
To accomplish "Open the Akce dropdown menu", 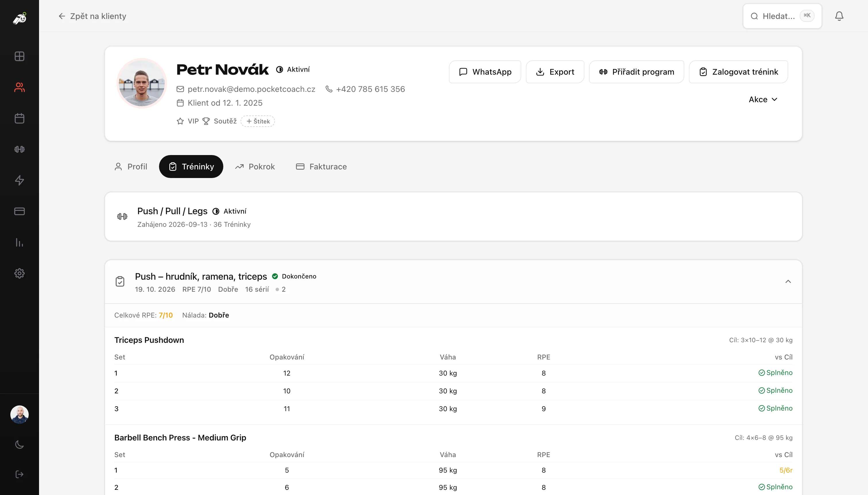I will (x=763, y=99).
